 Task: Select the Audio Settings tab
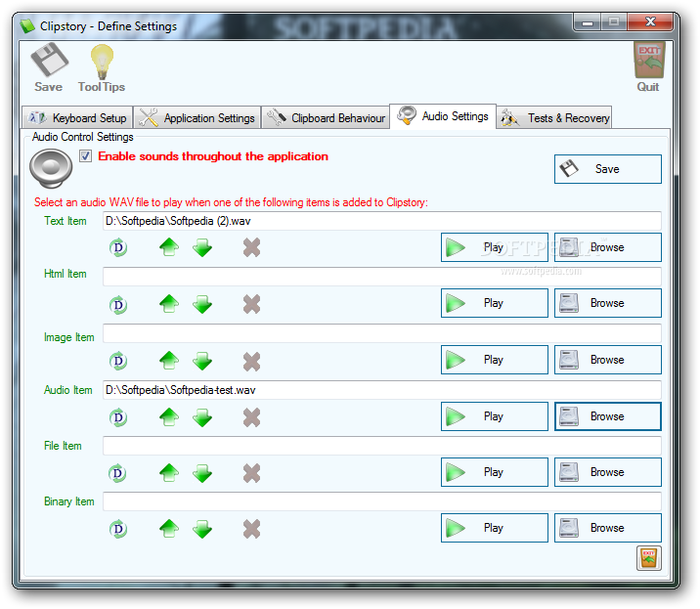[x=443, y=116]
